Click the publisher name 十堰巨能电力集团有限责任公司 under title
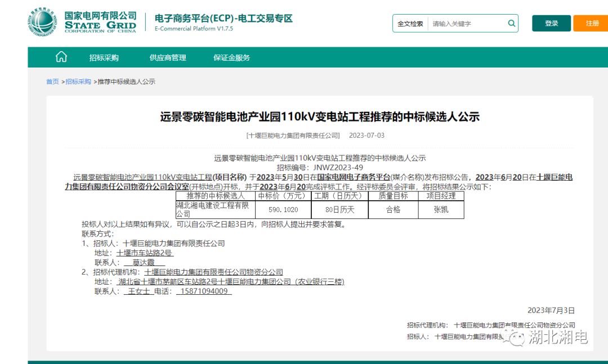608x364 pixels. tap(293, 135)
